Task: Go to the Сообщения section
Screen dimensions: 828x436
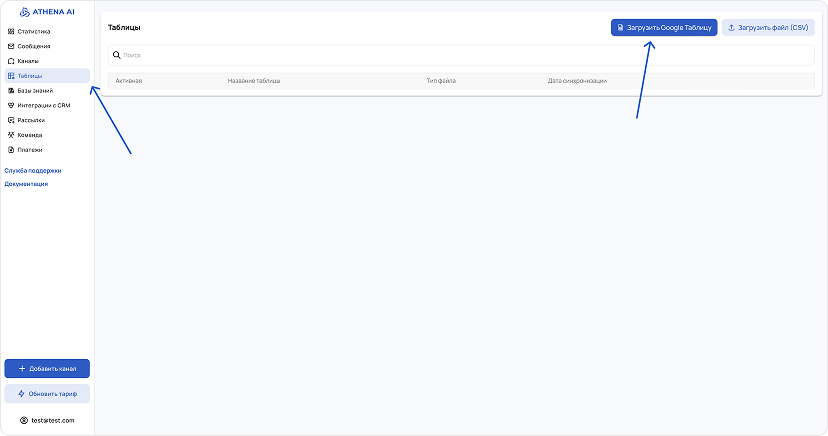Action: (x=33, y=46)
